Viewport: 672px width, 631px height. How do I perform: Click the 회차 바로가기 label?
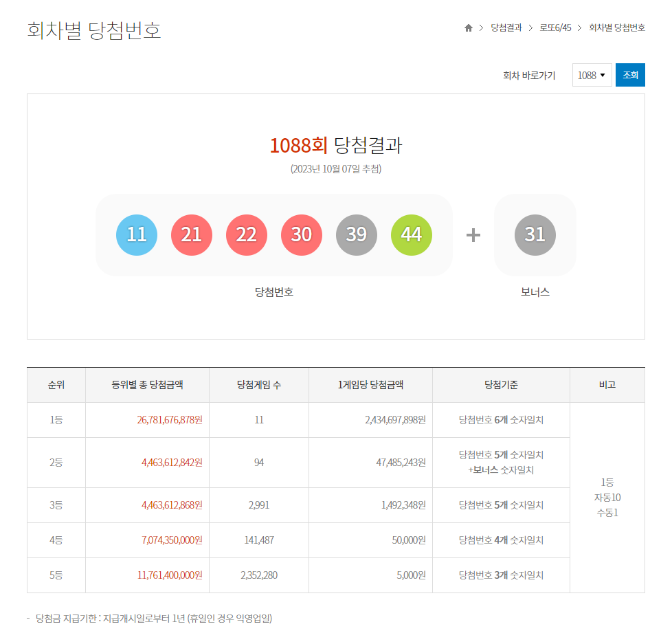pos(529,76)
